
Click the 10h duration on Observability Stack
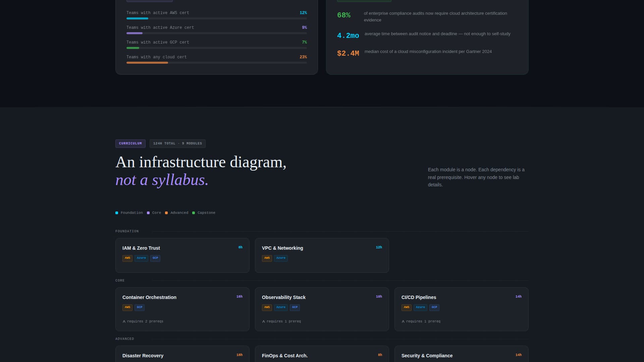tap(379, 297)
